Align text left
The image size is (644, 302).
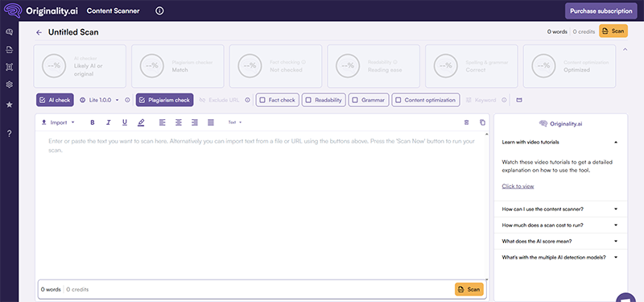tap(163, 122)
